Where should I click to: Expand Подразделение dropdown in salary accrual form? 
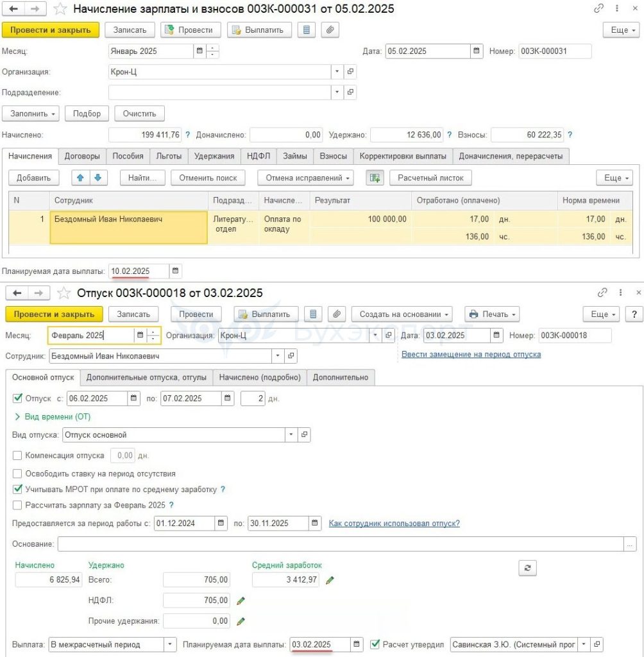click(x=337, y=92)
